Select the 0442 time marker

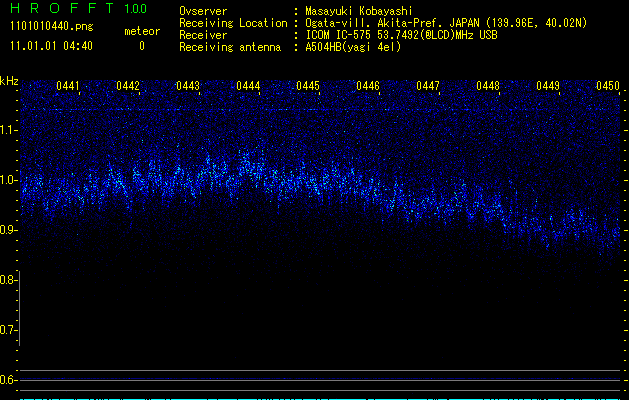(x=128, y=86)
